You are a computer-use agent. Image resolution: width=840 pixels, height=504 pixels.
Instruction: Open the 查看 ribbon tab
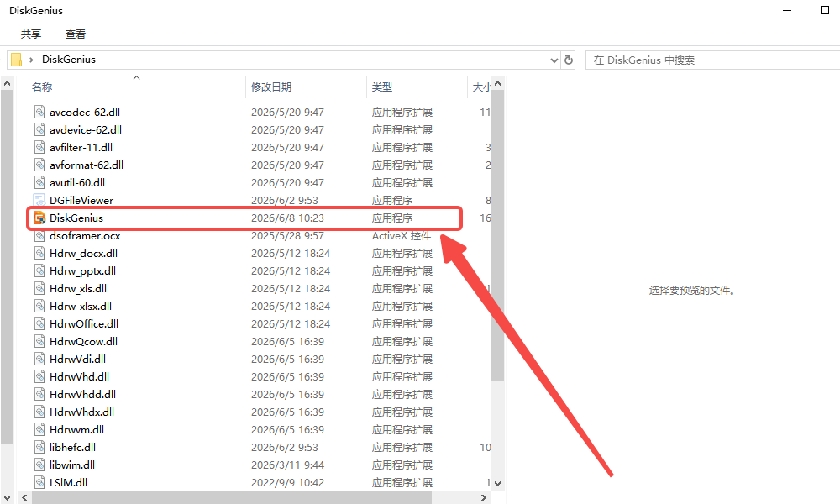pos(76,34)
